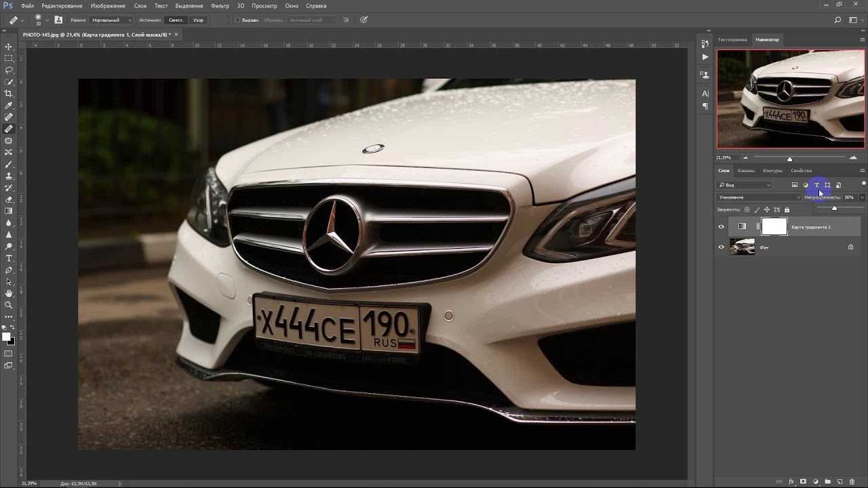The image size is (868, 488).
Task: Open the Режим Нормальный dropdown
Action: pos(111,20)
